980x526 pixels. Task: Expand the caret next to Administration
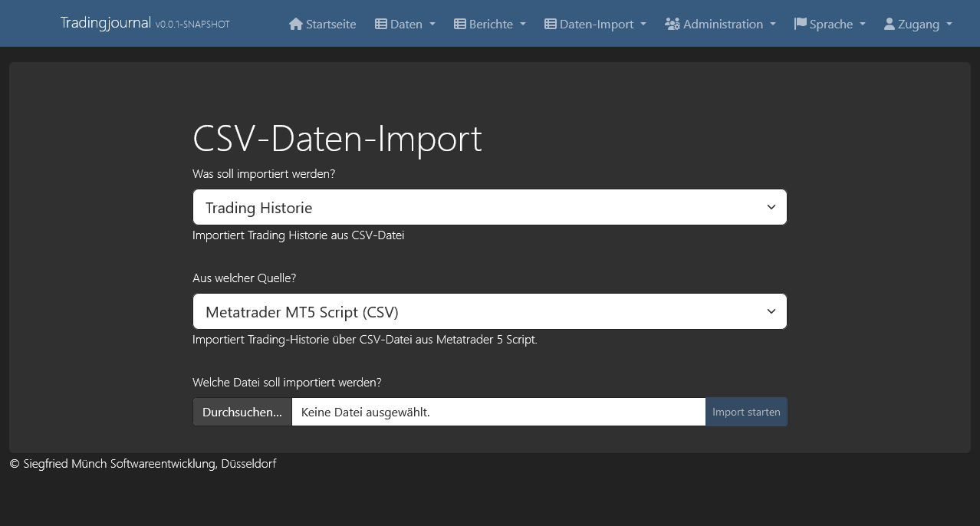[x=773, y=24]
